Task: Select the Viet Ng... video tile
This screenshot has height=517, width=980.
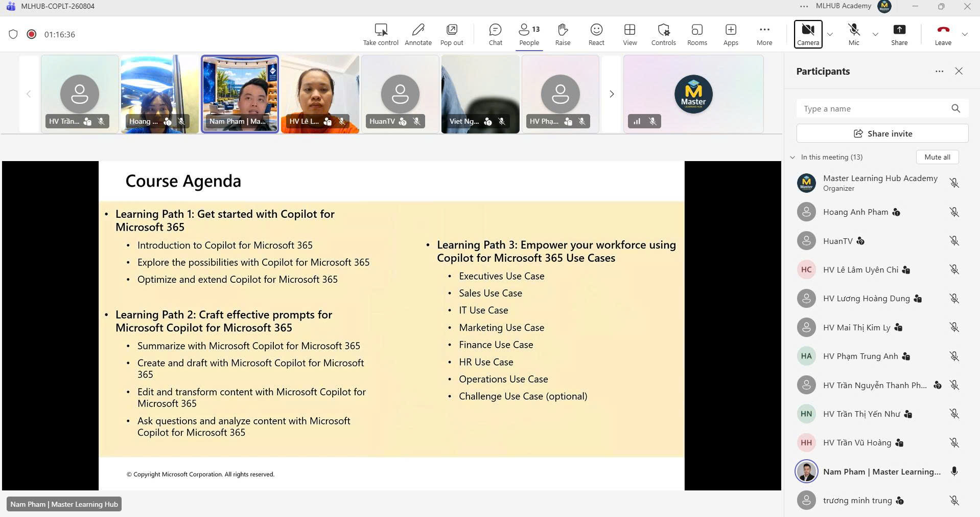Action: tap(480, 94)
